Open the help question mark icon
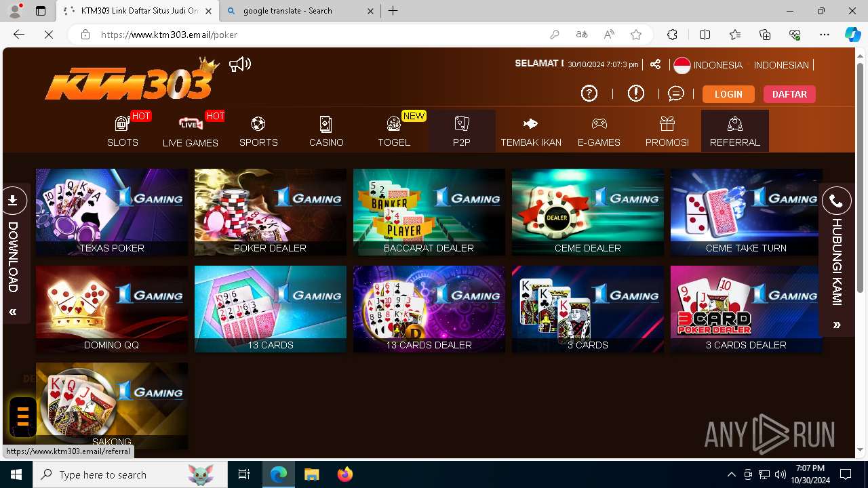The height and width of the screenshot is (488, 868). [589, 94]
